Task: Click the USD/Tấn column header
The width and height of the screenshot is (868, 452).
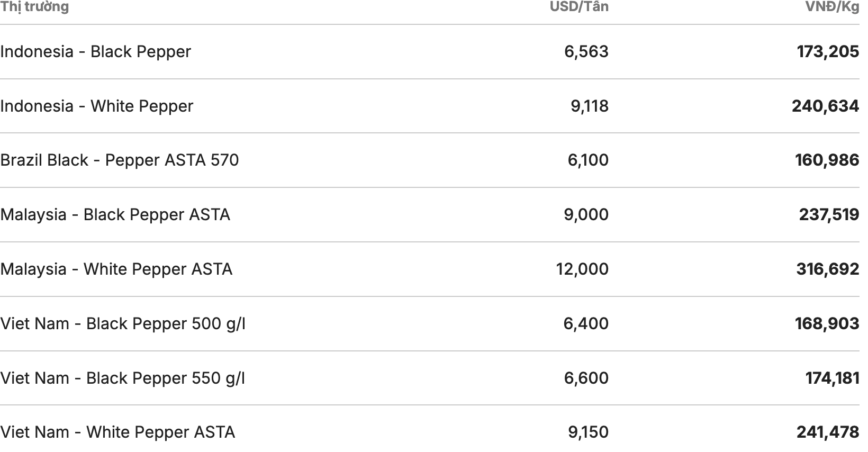Action: [579, 7]
